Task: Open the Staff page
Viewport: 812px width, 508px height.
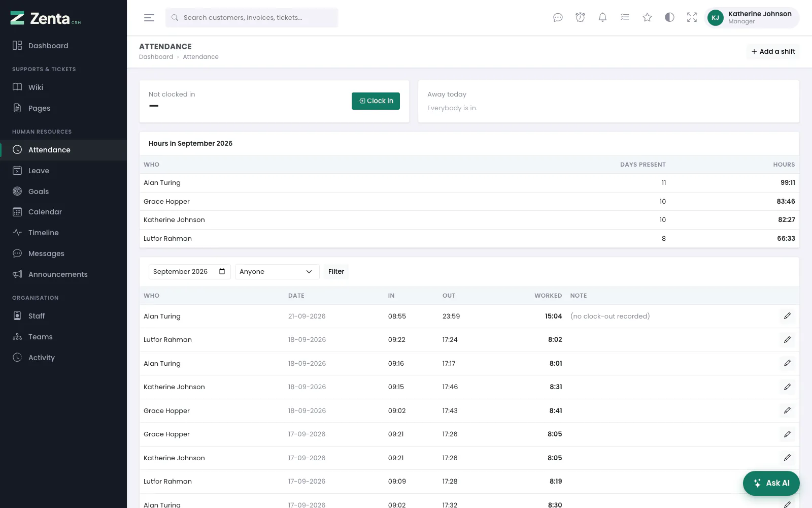Action: pos(63,316)
